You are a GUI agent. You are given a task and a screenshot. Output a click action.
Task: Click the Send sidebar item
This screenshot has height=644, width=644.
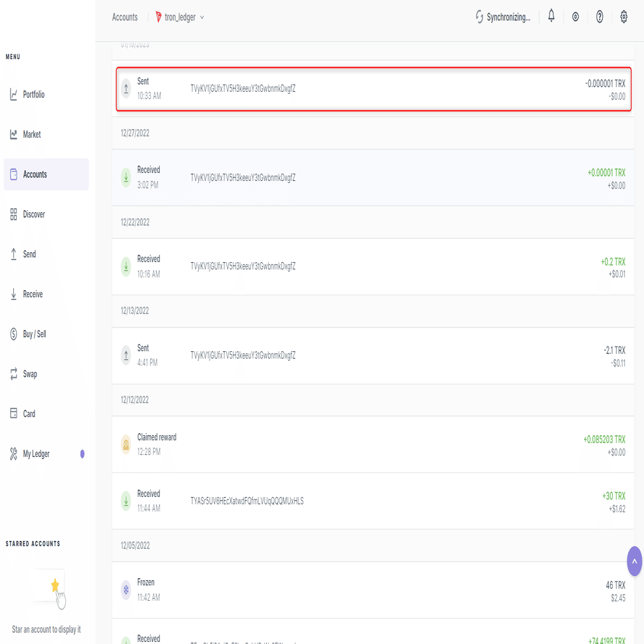29,254
